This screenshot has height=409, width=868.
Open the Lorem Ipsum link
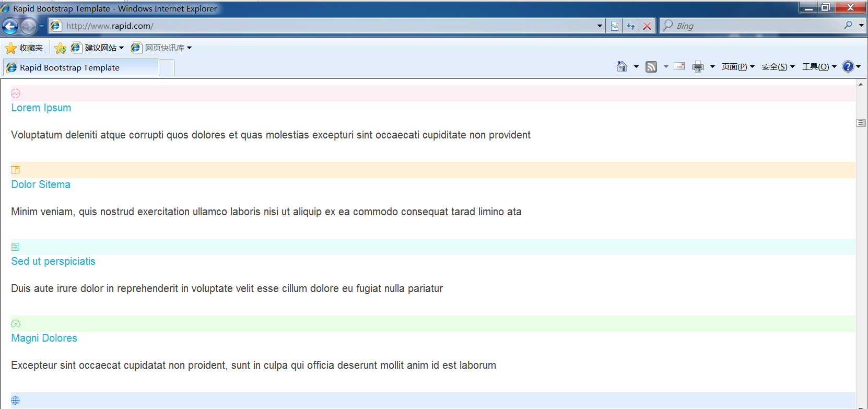coord(41,108)
